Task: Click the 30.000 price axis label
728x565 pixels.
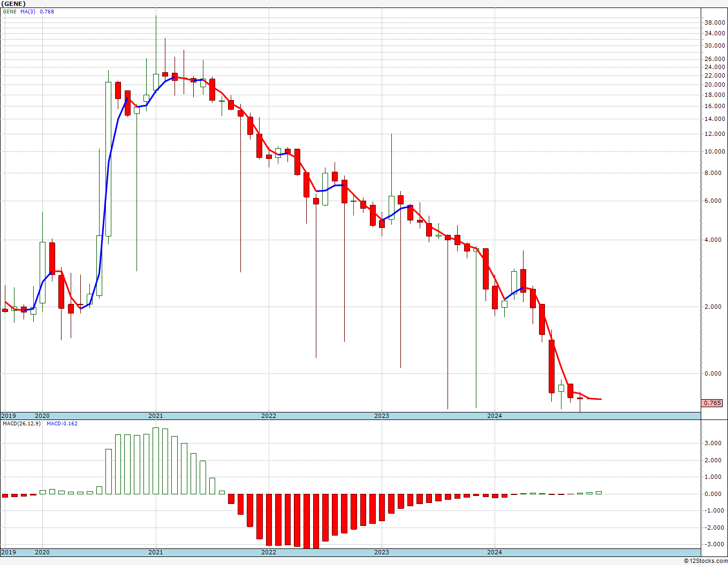Action: click(715, 45)
